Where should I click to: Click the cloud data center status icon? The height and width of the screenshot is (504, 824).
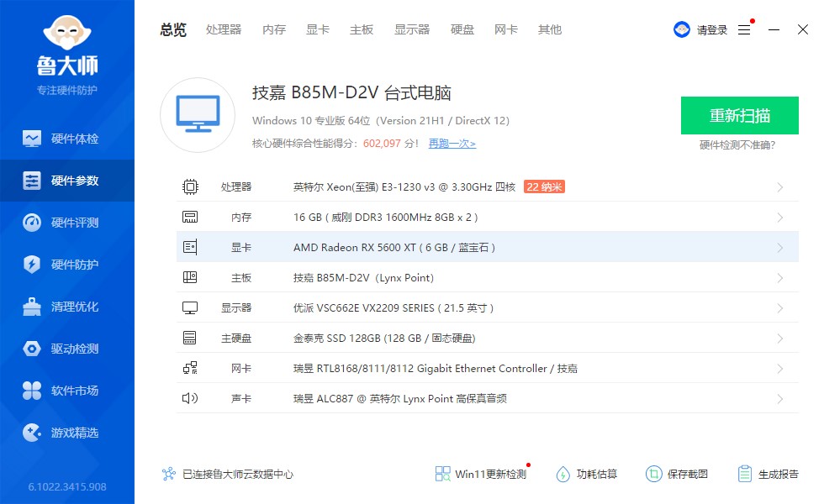pos(169,474)
